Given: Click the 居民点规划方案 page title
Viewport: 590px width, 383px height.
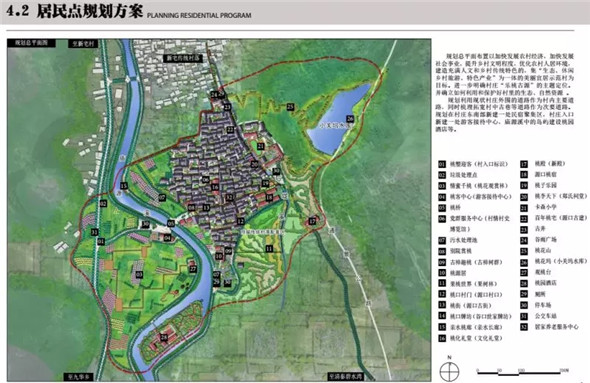Looking at the screenshot, I should [90, 11].
